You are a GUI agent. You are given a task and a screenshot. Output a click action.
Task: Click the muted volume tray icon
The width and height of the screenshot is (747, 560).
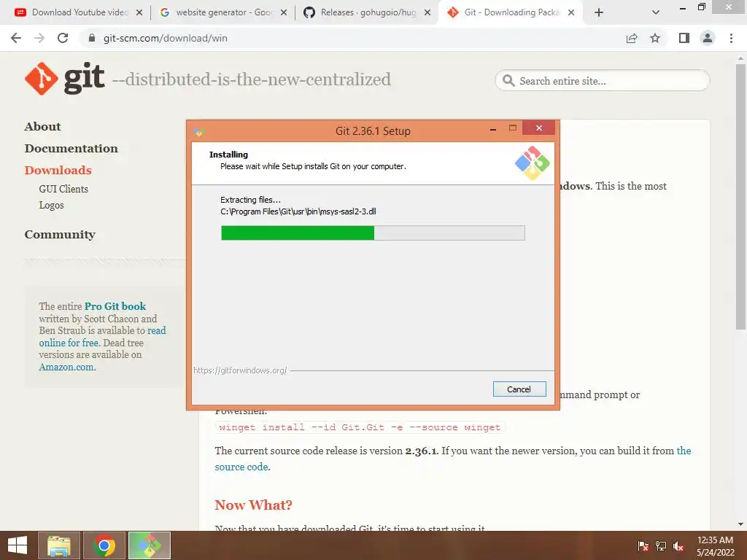tap(679, 546)
